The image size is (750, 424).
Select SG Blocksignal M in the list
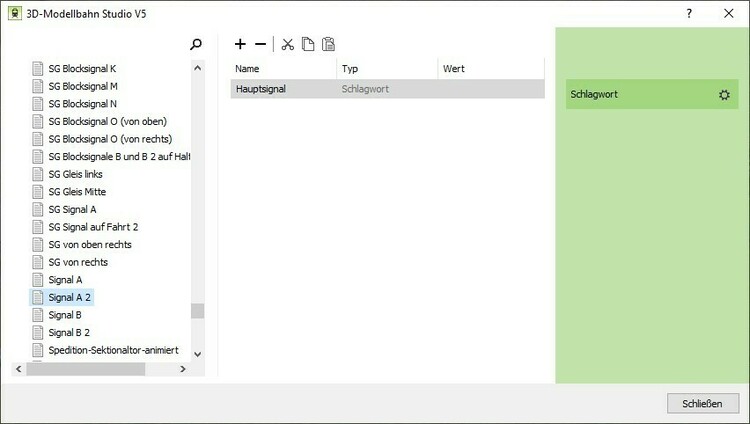(x=83, y=86)
